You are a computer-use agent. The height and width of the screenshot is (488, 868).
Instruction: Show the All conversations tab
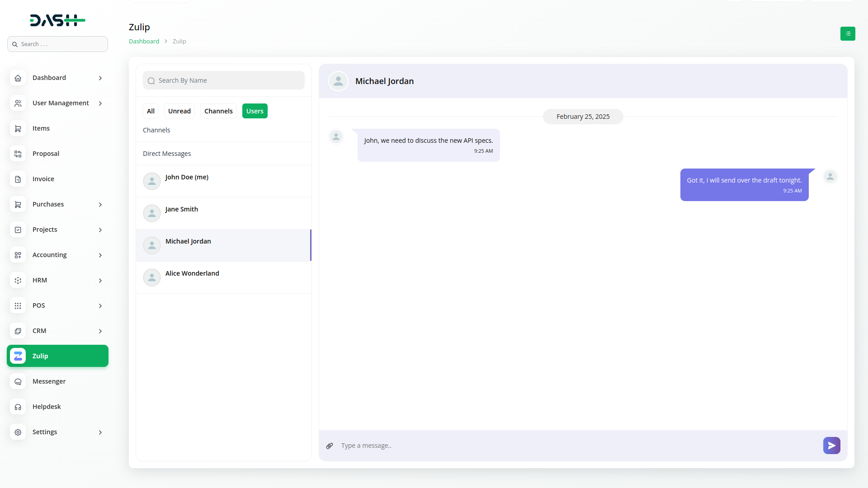[x=151, y=111]
